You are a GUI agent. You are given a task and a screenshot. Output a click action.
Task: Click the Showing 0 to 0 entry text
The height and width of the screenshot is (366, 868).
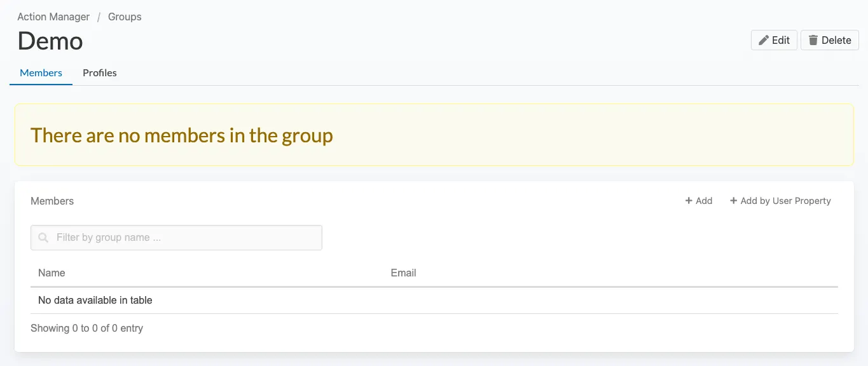[x=86, y=328]
